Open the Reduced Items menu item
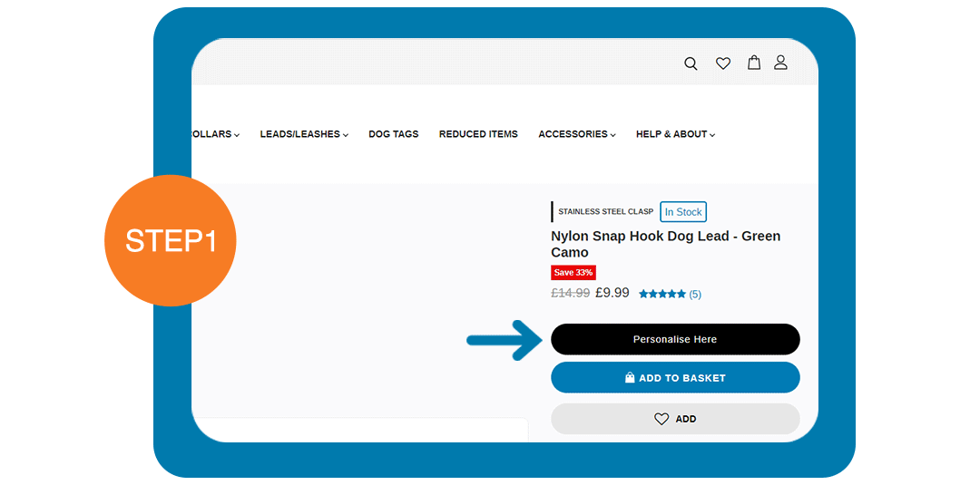980x485 pixels. click(478, 134)
